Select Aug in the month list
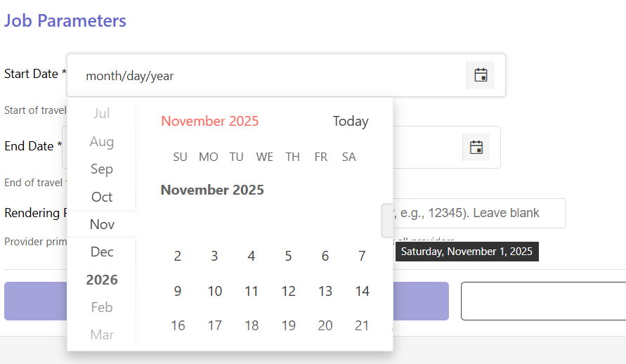The height and width of the screenshot is (364, 626). 102,142
